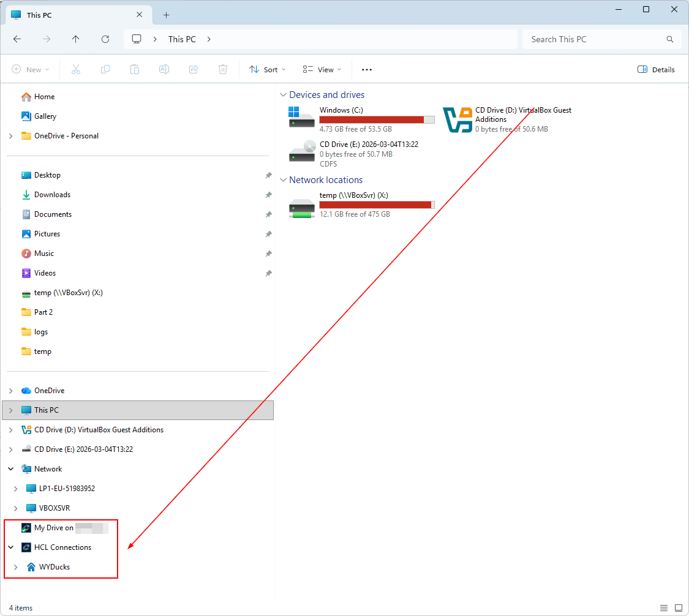This screenshot has height=616, width=689.
Task: Click the Delete trash icon in toolbar
Action: tap(223, 70)
